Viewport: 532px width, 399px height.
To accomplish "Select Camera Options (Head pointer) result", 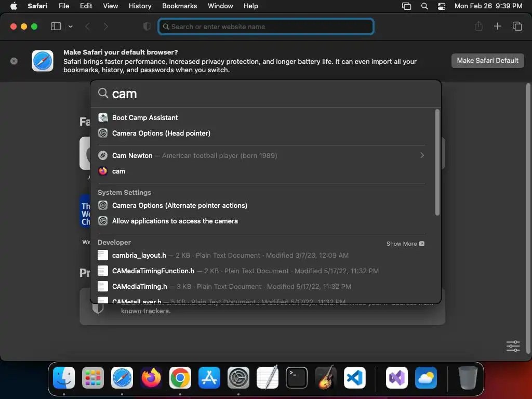I will click(x=261, y=134).
